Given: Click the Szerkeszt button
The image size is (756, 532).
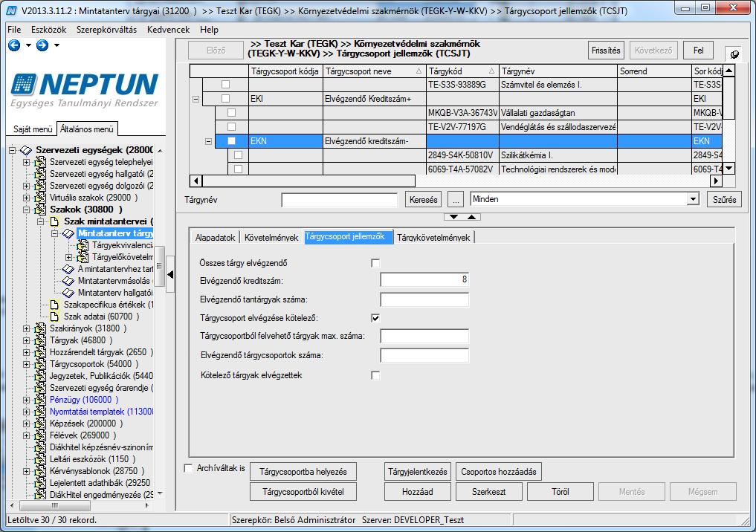Looking at the screenshot, I should [489, 492].
